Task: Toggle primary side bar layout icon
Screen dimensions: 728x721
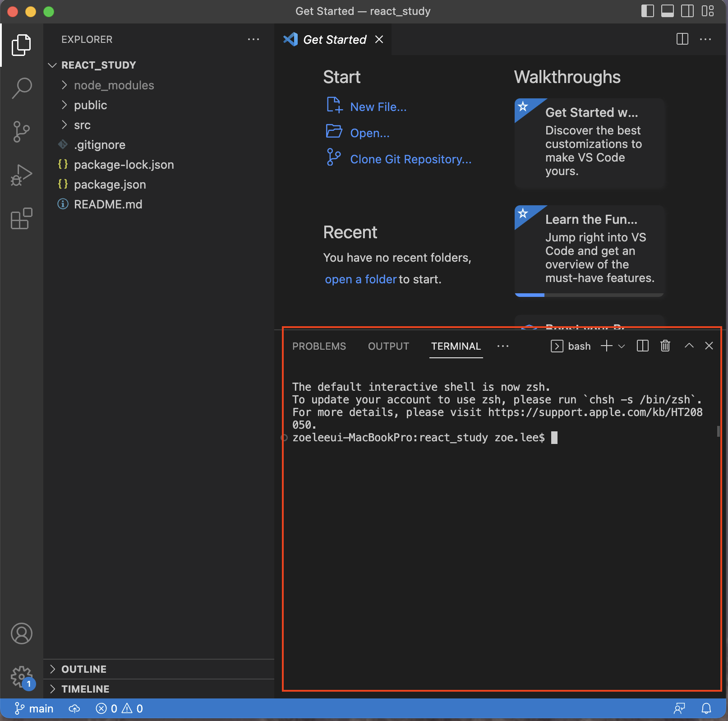Action: click(x=648, y=11)
